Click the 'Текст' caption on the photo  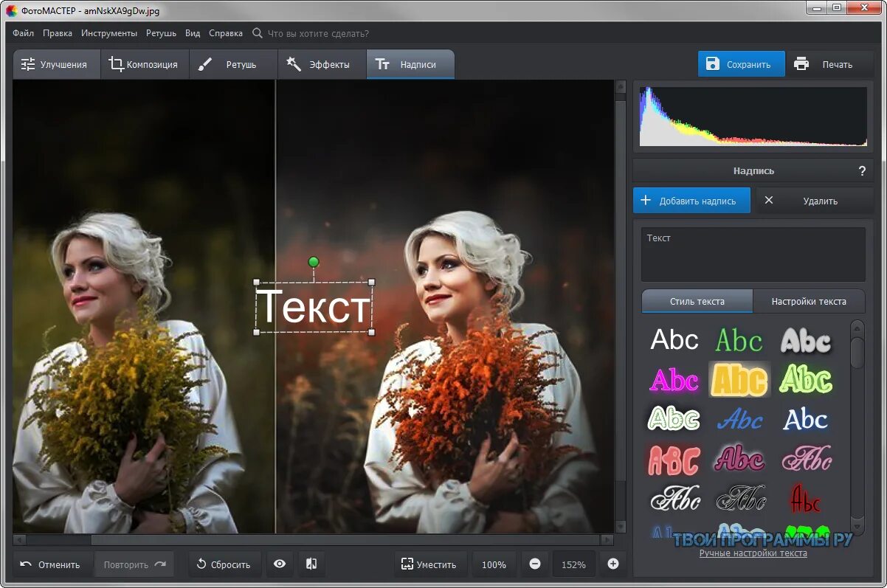click(x=313, y=306)
